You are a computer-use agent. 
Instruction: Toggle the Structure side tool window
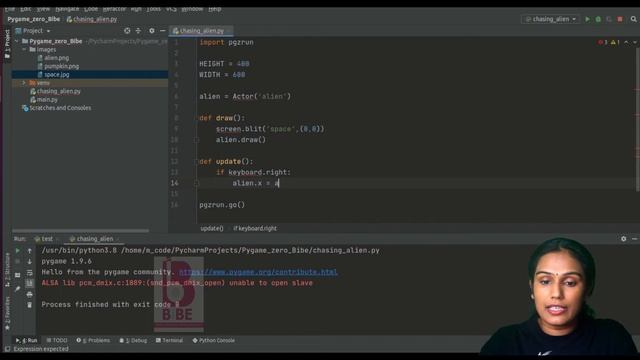point(7,269)
